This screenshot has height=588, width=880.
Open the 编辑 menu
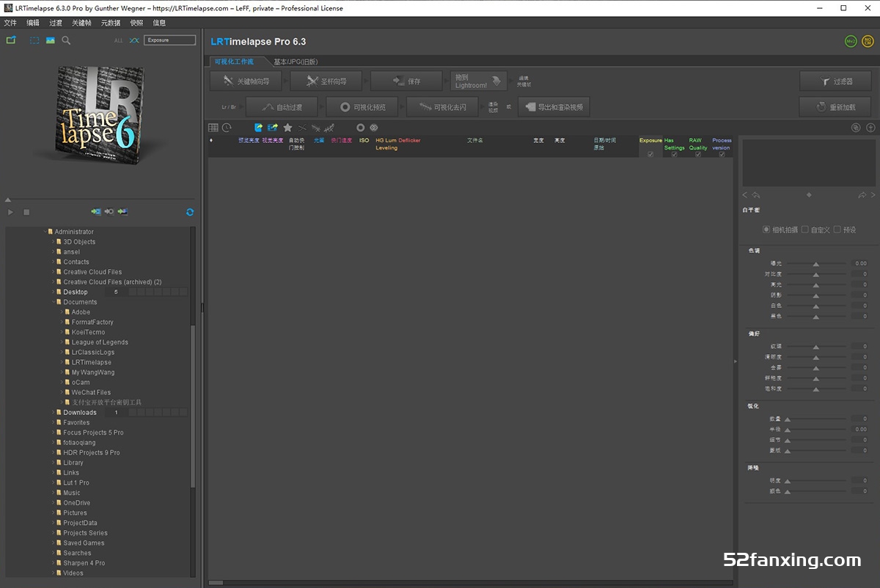pos(33,23)
